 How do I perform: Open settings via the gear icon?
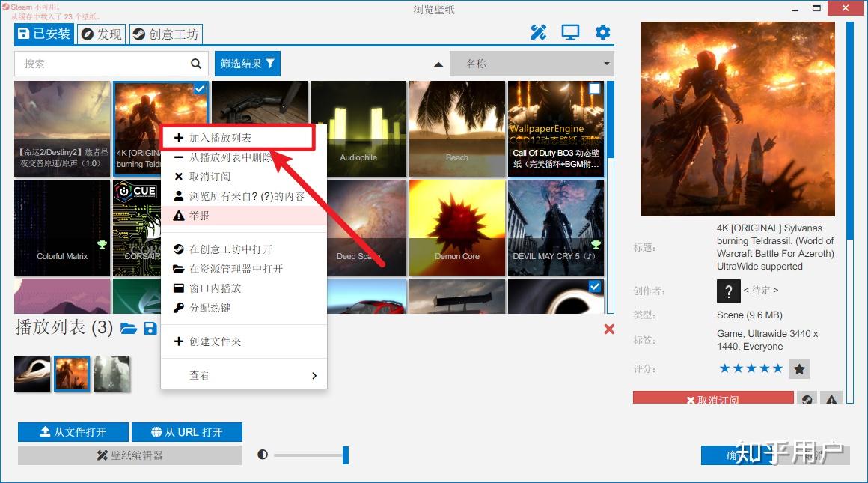click(x=602, y=33)
